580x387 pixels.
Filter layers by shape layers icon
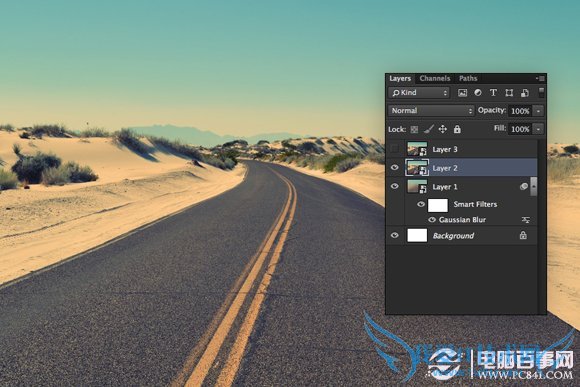pyautogui.click(x=509, y=93)
